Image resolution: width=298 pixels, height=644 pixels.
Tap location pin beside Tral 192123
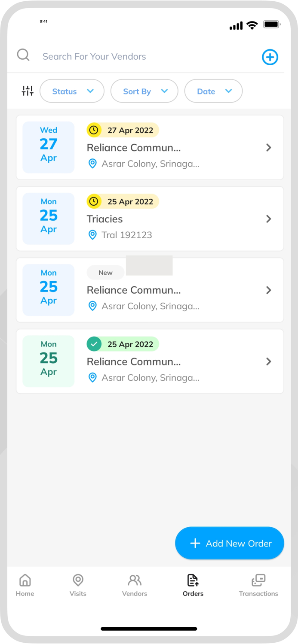coord(92,235)
